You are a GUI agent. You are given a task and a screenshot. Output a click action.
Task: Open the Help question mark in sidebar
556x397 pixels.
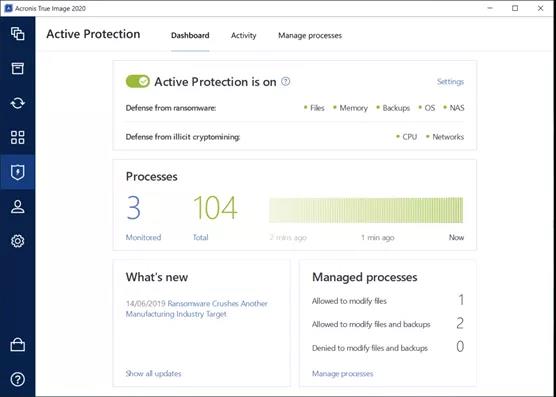(17, 379)
